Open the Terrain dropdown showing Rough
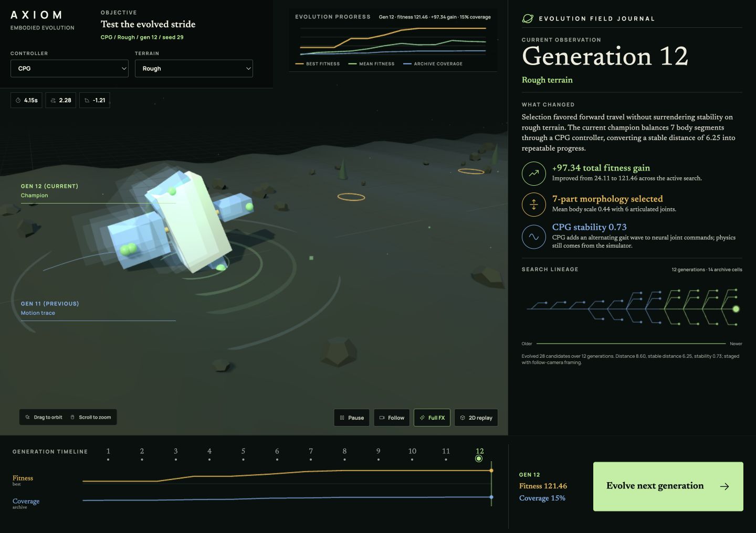The height and width of the screenshot is (533, 756). pyautogui.click(x=194, y=69)
